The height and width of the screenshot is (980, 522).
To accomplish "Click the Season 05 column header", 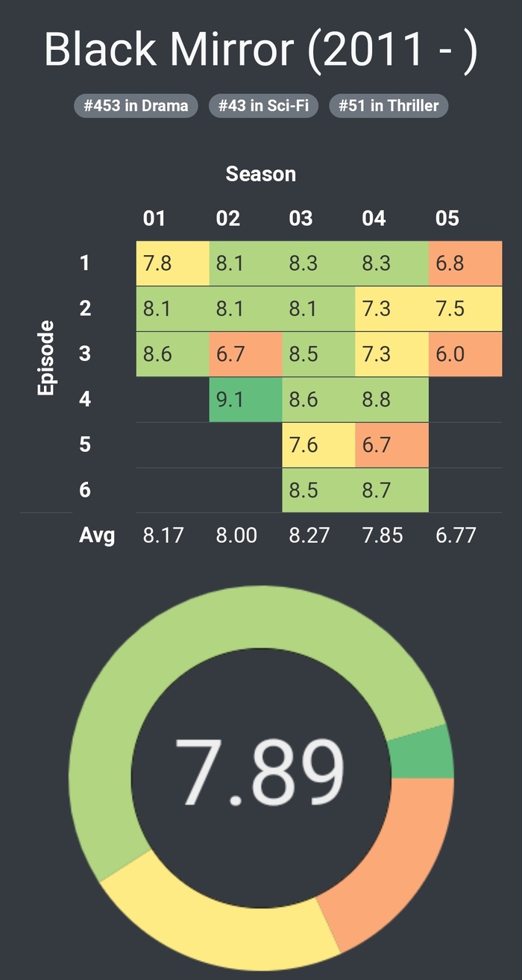I will click(x=447, y=219).
